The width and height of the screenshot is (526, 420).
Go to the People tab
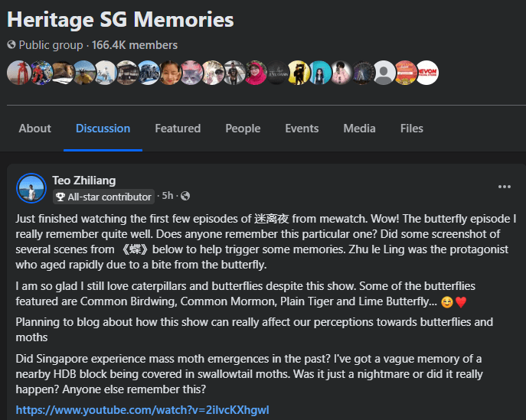click(243, 129)
